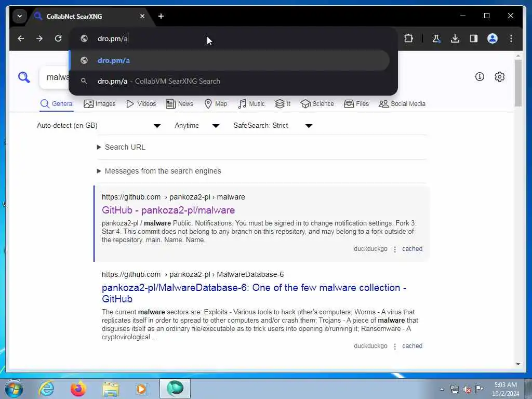This screenshot has height=399, width=532.
Task: Switch to the Science search category
Action: [317, 104]
